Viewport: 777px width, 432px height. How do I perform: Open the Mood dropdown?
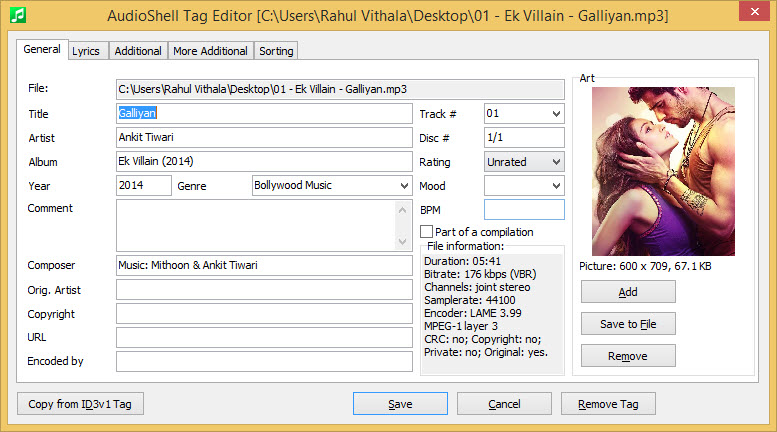pyautogui.click(x=524, y=186)
